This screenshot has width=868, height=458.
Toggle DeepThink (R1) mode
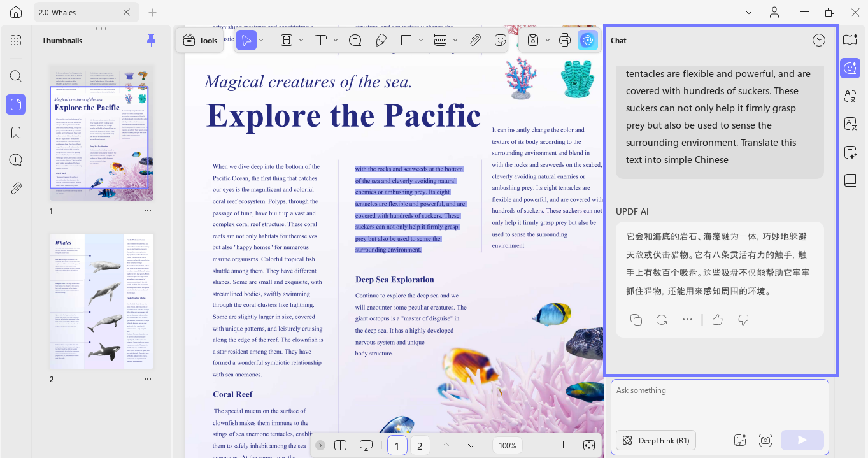coord(656,440)
